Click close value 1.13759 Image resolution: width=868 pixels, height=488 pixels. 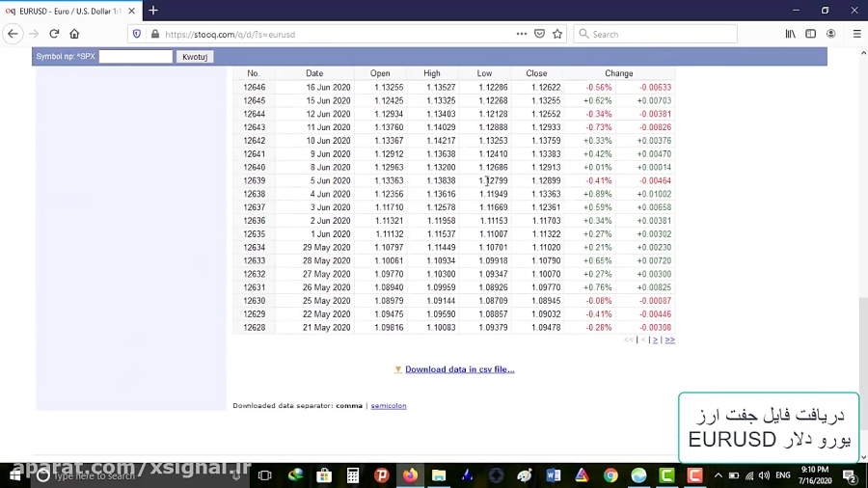[546, 141]
